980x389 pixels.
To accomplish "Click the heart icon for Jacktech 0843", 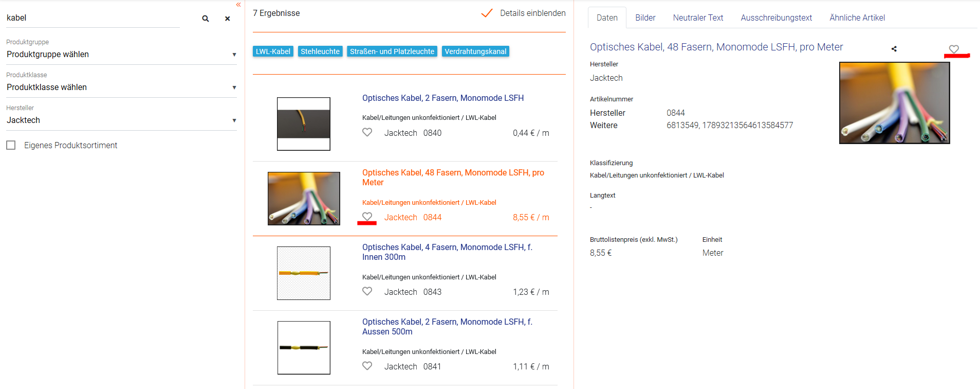I will click(x=367, y=291).
